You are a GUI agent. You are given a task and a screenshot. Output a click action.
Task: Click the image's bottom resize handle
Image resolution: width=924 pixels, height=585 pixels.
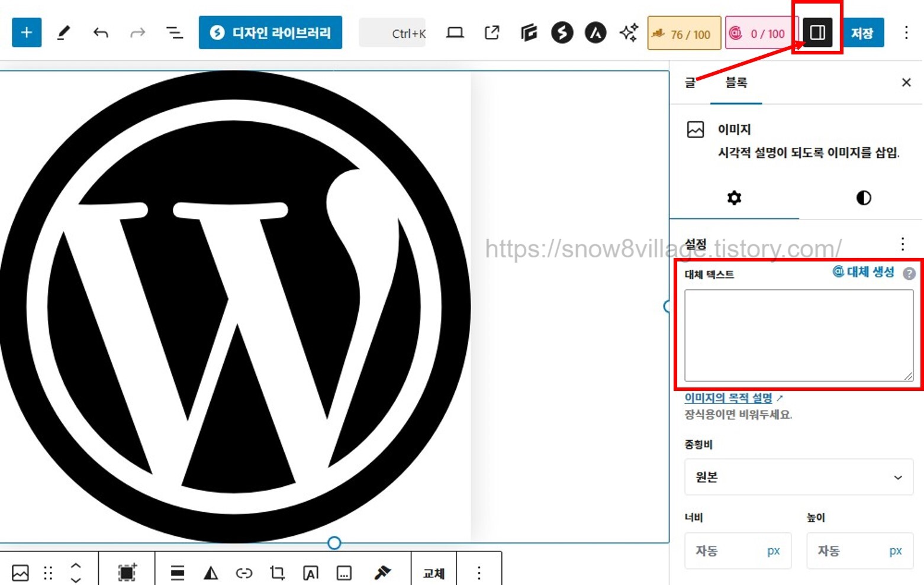pyautogui.click(x=334, y=543)
